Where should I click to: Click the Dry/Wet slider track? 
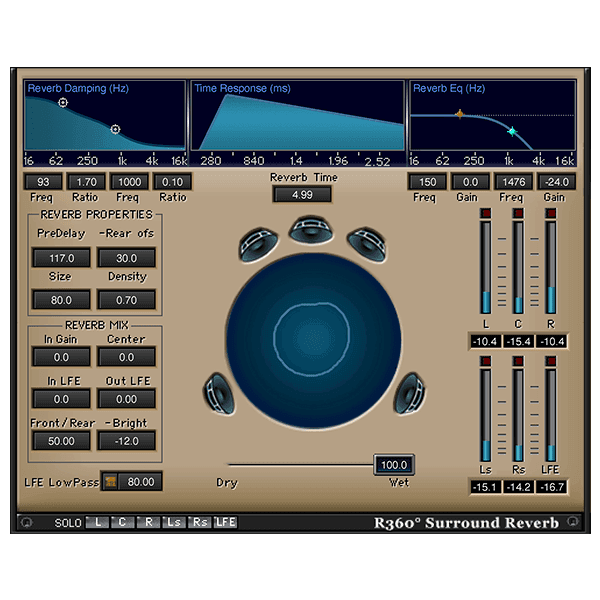click(x=301, y=465)
